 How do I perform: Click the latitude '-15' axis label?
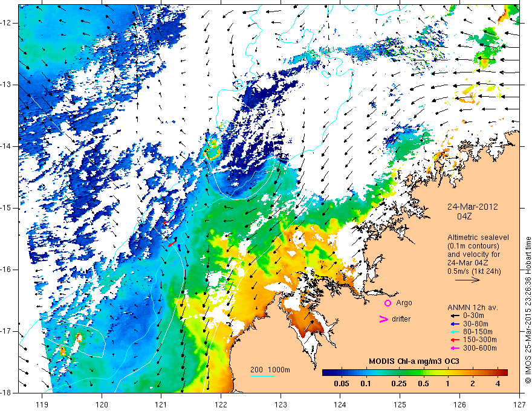(7, 208)
